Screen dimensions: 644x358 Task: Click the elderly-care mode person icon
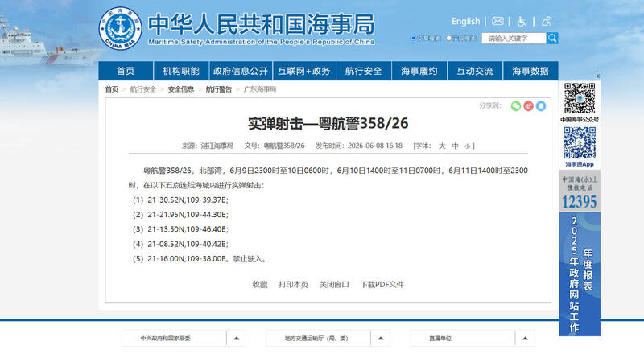547,21
